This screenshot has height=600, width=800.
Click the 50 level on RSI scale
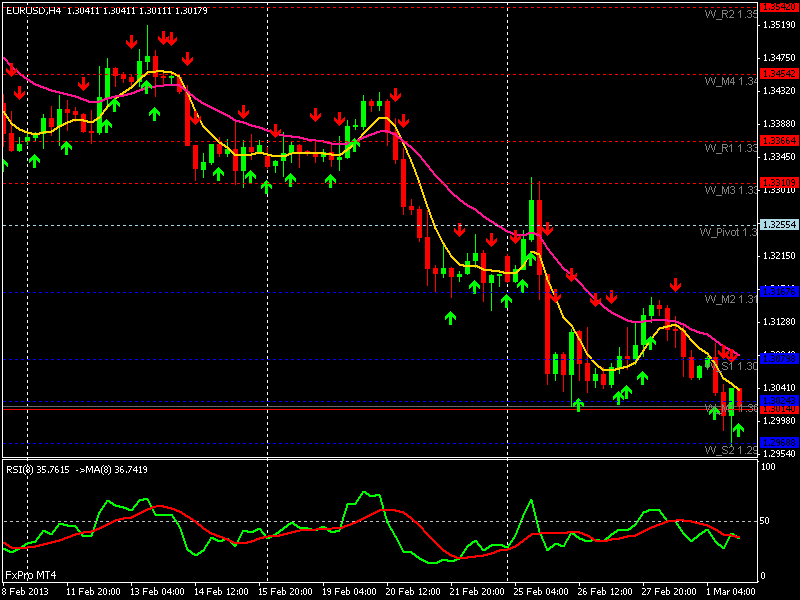(x=765, y=521)
